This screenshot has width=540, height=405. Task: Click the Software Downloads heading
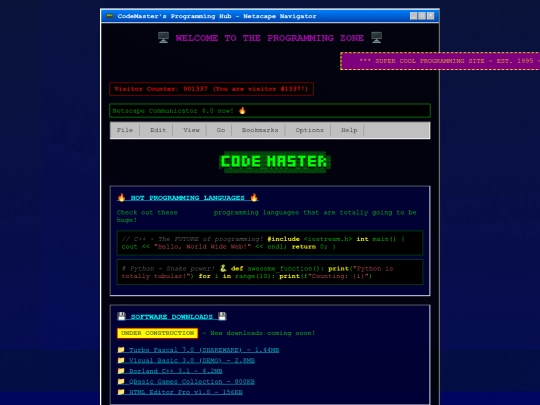(x=172, y=316)
